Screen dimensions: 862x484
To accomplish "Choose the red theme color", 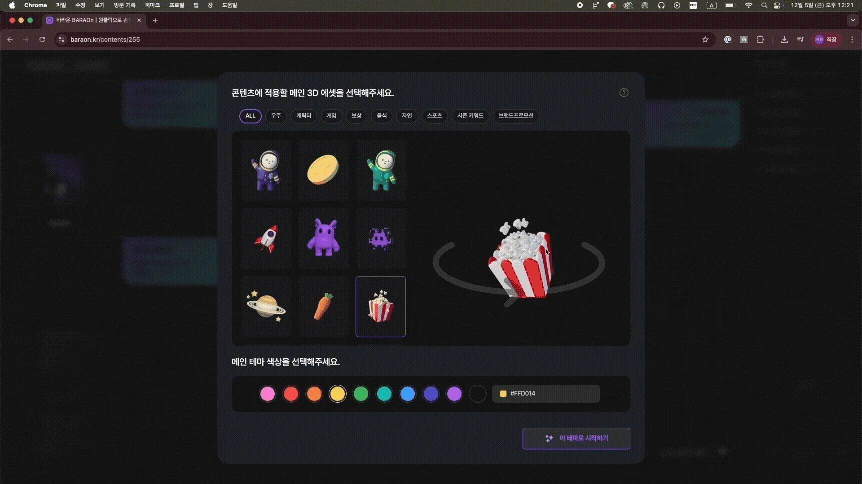I will click(x=291, y=394).
